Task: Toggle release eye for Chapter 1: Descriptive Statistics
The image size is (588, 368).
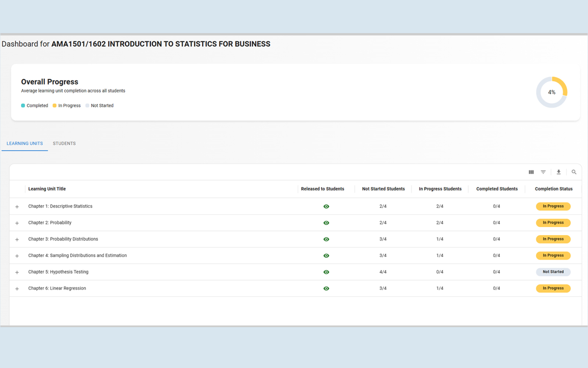Action: 326,206
